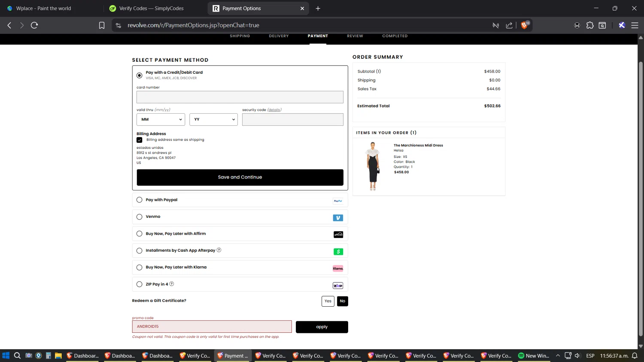Click the browser forward arrow
The height and width of the screenshot is (362, 644).
[22, 25]
